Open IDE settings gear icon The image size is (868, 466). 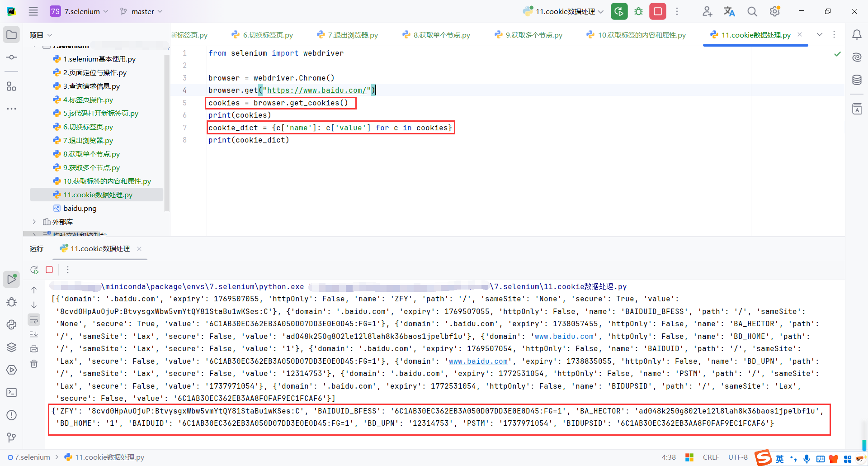tap(775, 11)
